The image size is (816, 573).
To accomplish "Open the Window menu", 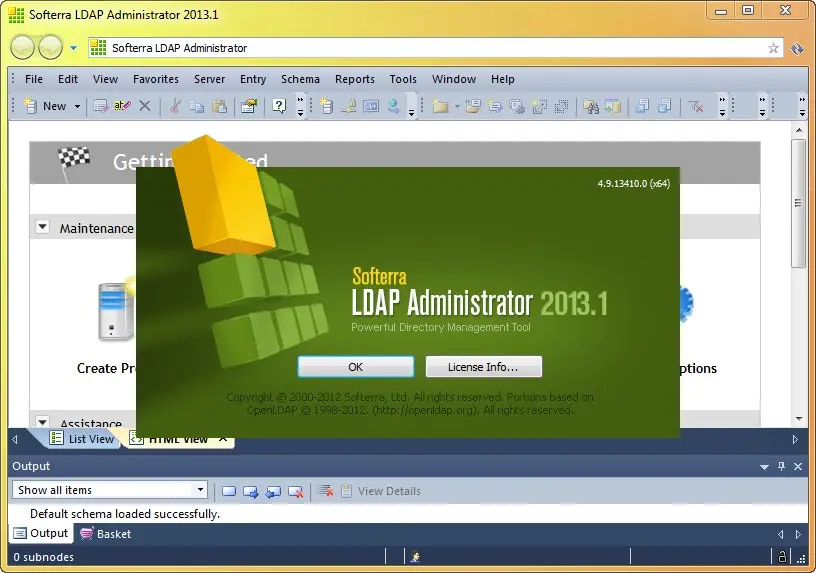I will pyautogui.click(x=454, y=79).
